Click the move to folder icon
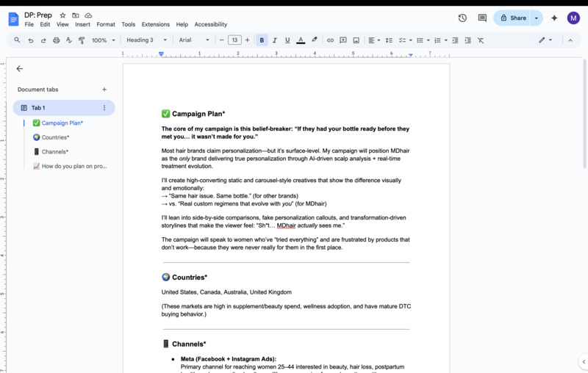 pos(76,15)
